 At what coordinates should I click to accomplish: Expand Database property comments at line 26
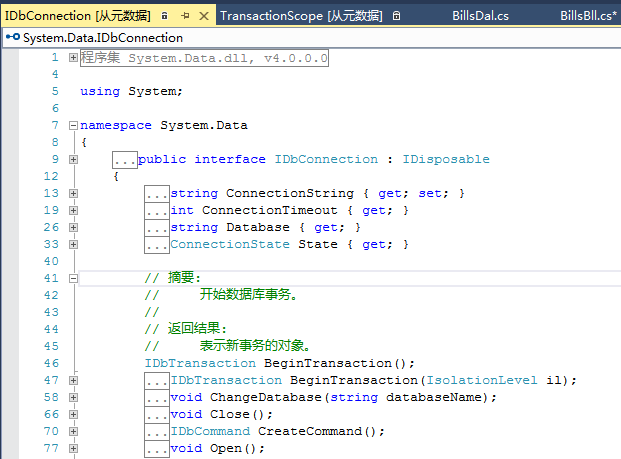(x=73, y=227)
